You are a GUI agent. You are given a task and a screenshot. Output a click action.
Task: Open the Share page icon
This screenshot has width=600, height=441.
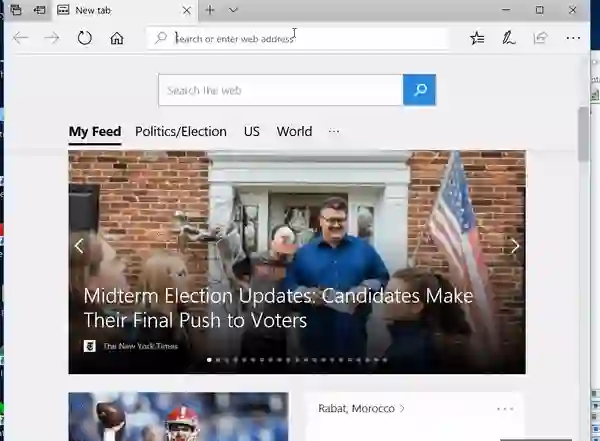coord(540,38)
